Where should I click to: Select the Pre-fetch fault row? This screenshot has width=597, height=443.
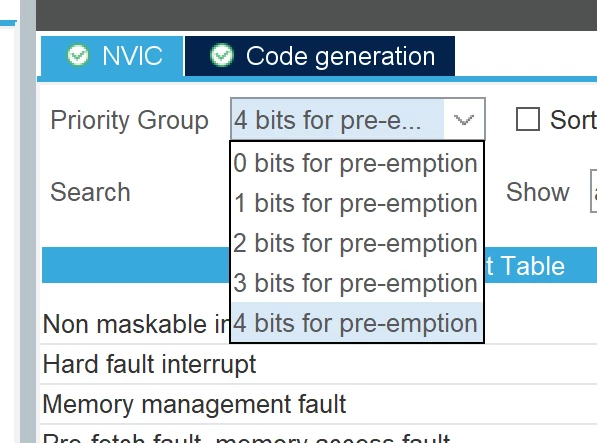tap(318, 434)
